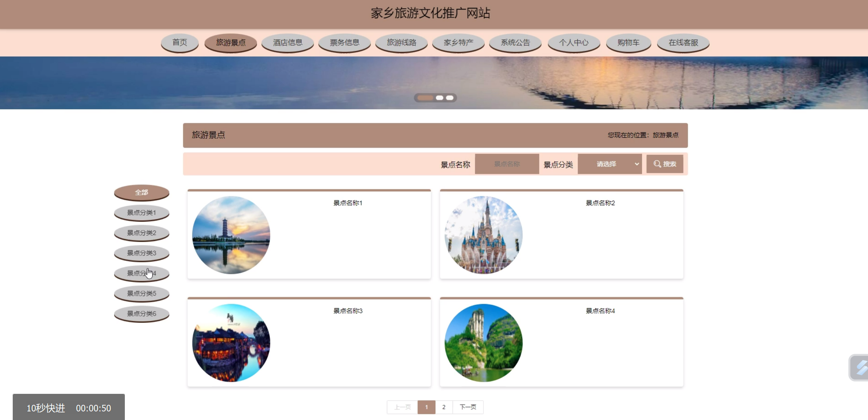Click the 景点名称 search input field
The width and height of the screenshot is (868, 420).
(x=507, y=164)
